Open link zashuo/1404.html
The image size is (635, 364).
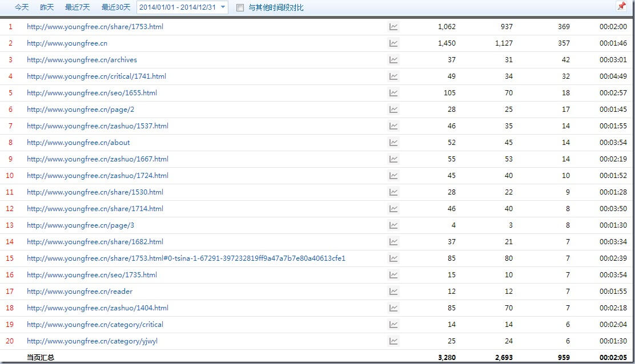[x=98, y=309]
